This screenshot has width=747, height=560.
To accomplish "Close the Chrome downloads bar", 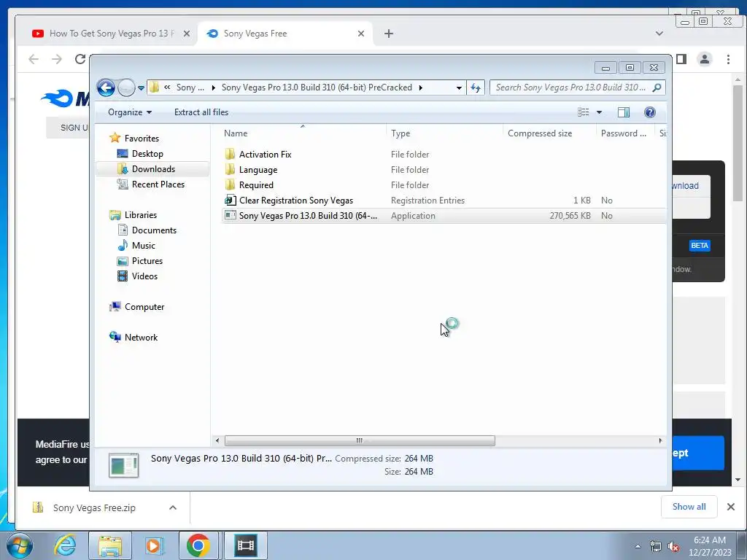I will click(x=731, y=507).
